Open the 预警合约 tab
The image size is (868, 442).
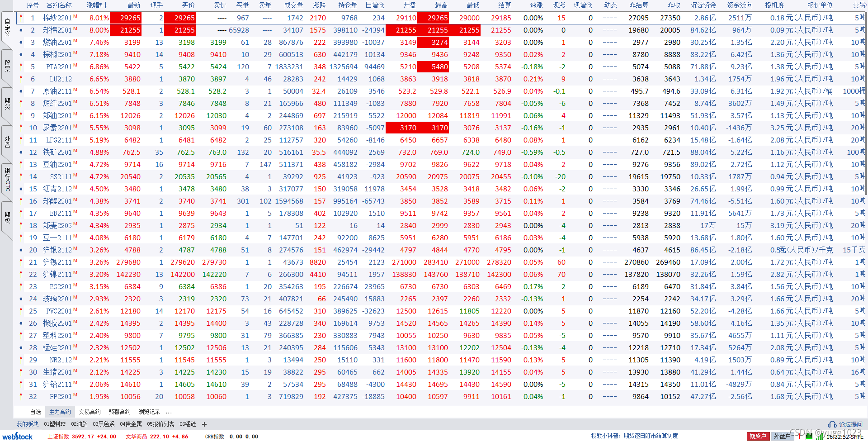(x=119, y=412)
